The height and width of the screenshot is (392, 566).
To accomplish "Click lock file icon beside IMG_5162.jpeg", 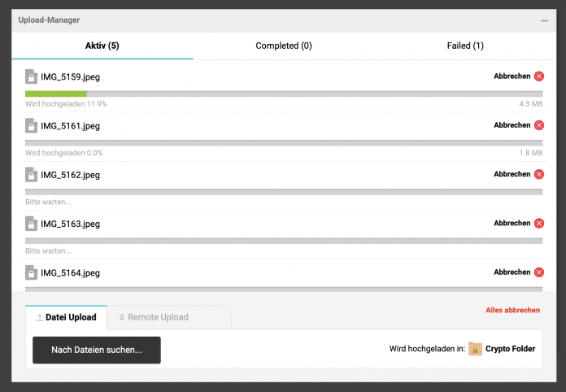I will [x=31, y=175].
